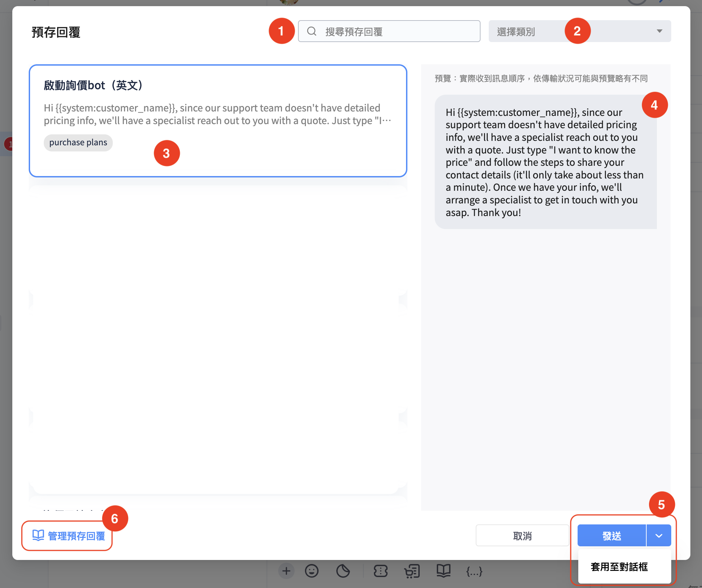
Task: Click red notification badge at left edge
Action: [9, 144]
